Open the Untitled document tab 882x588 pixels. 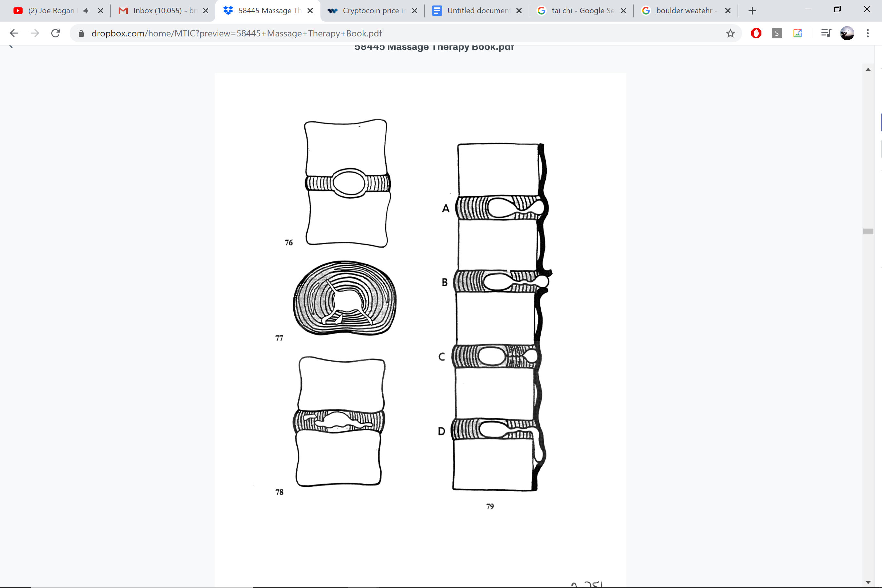pos(475,11)
